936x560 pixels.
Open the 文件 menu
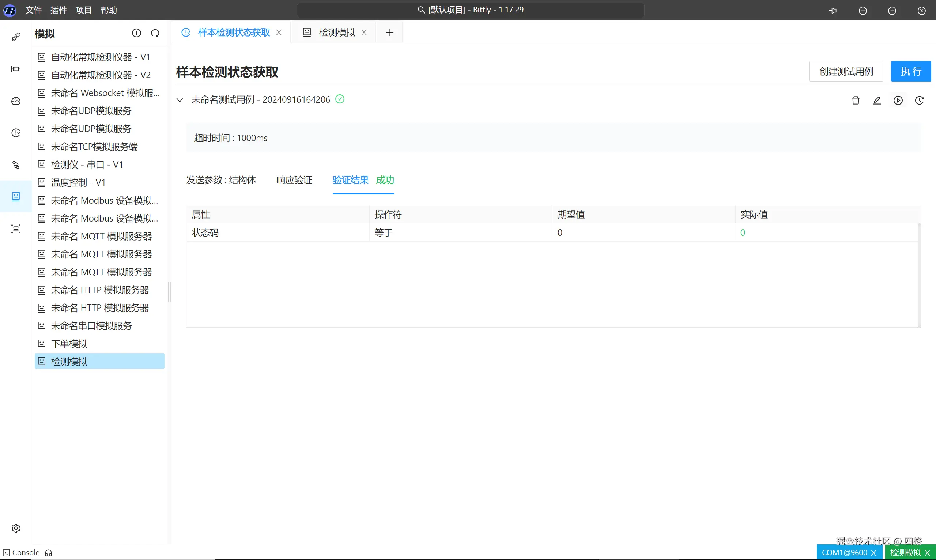click(x=33, y=10)
